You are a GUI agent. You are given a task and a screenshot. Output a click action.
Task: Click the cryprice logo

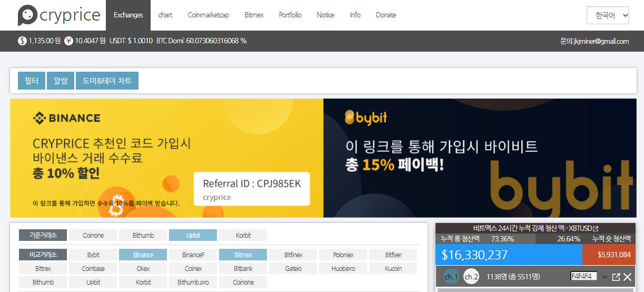[59, 15]
